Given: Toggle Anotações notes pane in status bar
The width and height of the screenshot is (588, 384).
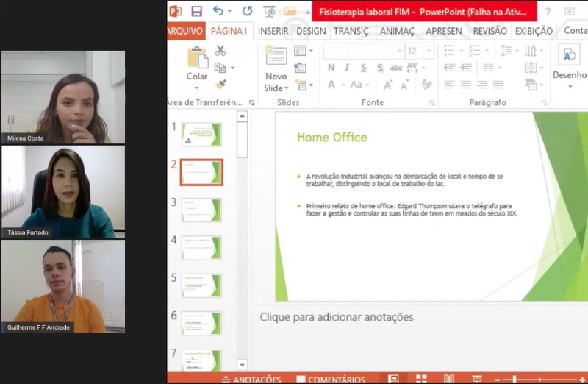Looking at the screenshot, I should pyautogui.click(x=251, y=380).
